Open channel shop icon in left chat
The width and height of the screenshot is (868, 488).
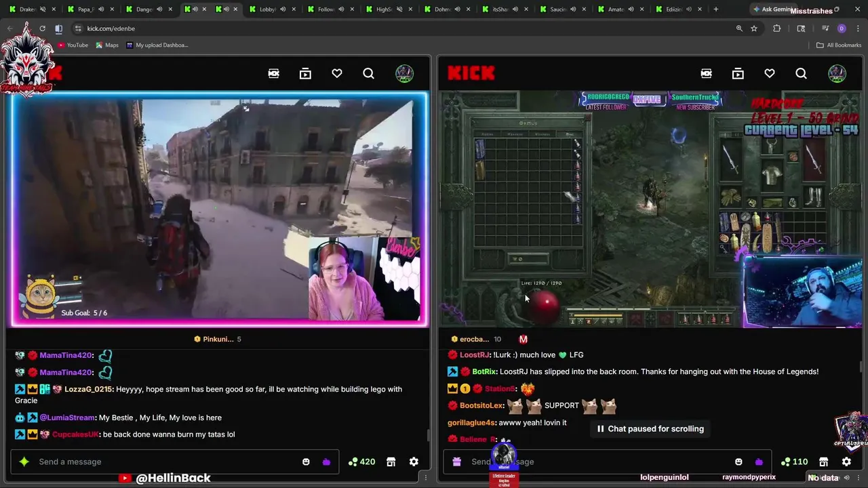pyautogui.click(x=391, y=462)
